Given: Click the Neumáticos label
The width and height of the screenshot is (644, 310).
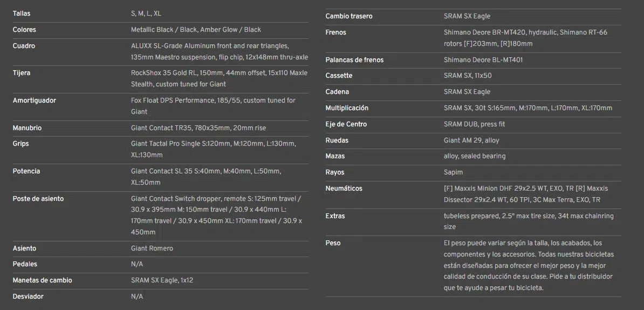Looking at the screenshot, I should pos(344,188).
